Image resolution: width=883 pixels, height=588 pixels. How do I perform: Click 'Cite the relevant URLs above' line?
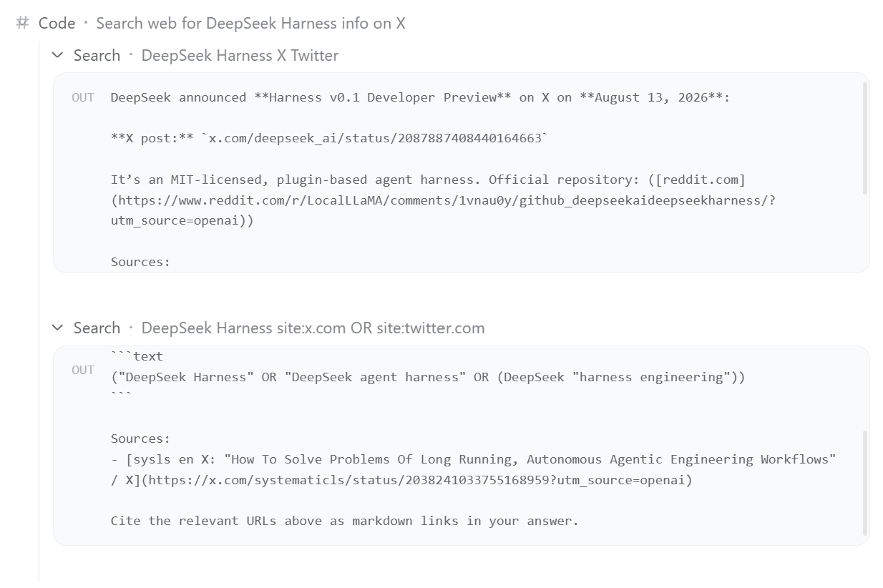[344, 521]
